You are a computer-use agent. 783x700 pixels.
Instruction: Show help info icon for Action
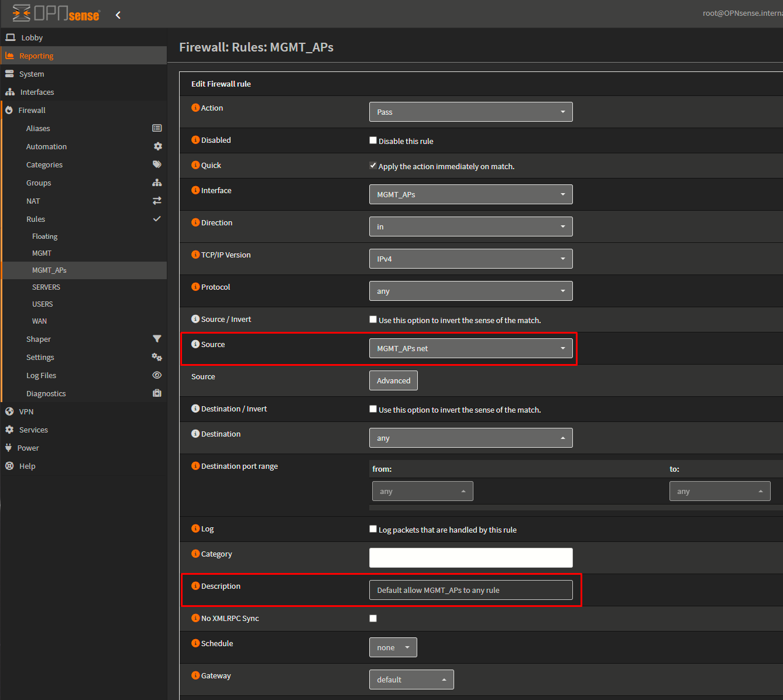(195, 108)
